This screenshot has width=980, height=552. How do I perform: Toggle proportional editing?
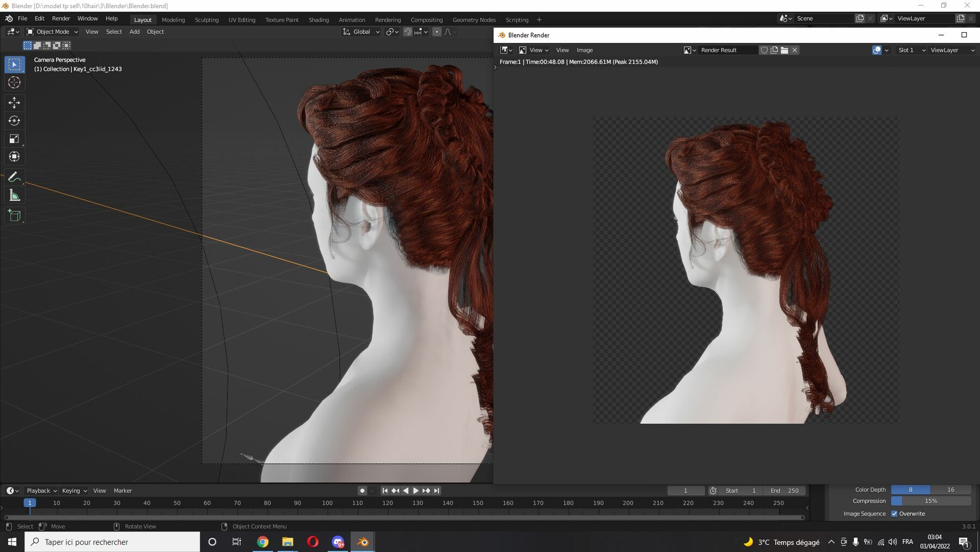pos(437,32)
